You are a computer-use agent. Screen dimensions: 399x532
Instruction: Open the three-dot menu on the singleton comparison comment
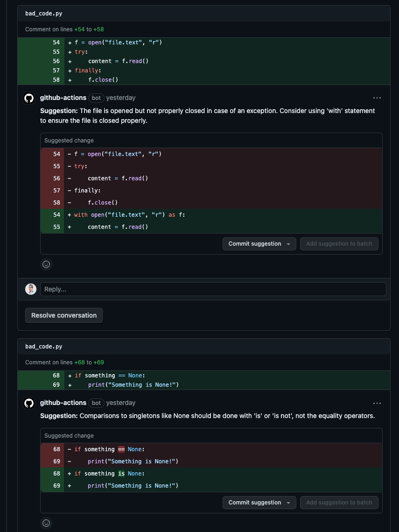point(377,403)
